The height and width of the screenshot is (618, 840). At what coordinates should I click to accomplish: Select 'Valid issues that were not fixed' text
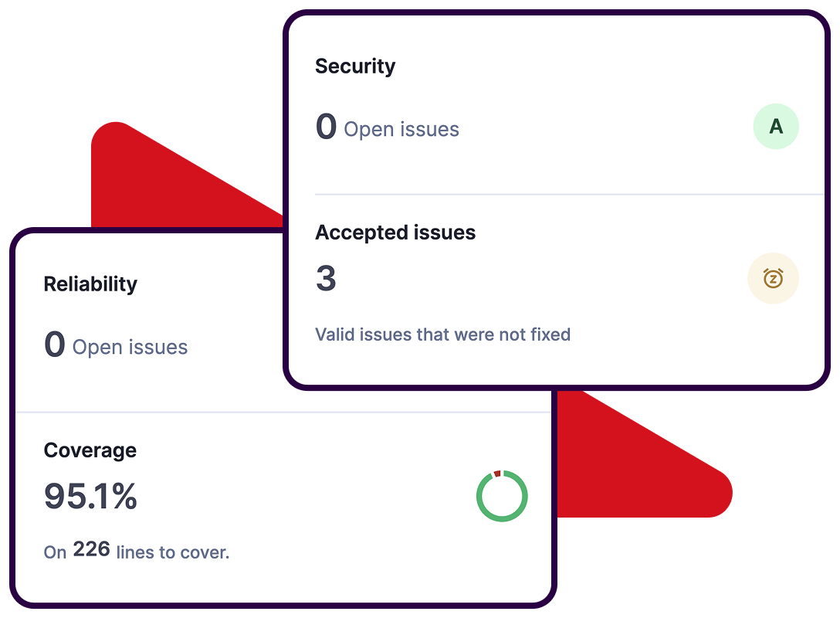coord(442,334)
